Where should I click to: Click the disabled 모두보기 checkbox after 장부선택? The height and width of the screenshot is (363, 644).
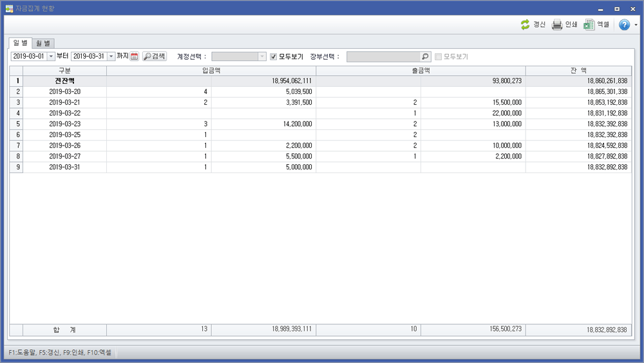[439, 57]
